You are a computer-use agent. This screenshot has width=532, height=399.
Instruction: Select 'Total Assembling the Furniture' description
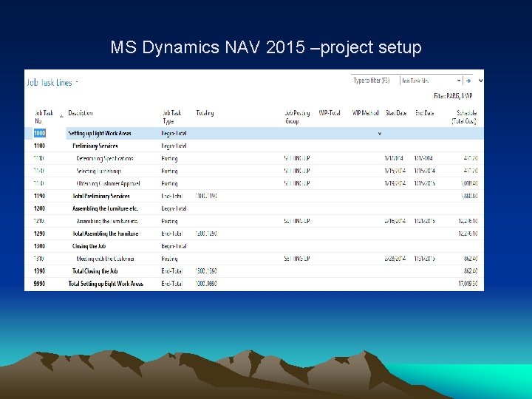[105, 233]
